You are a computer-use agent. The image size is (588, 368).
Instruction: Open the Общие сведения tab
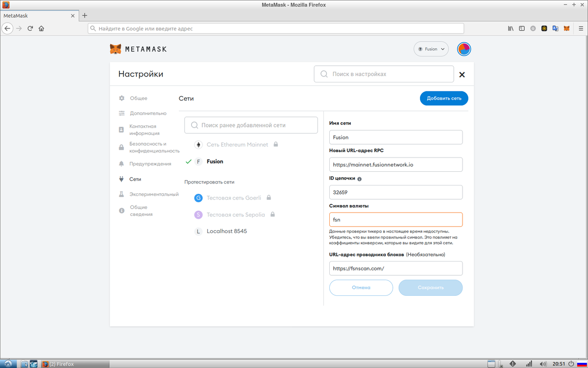pos(142,210)
